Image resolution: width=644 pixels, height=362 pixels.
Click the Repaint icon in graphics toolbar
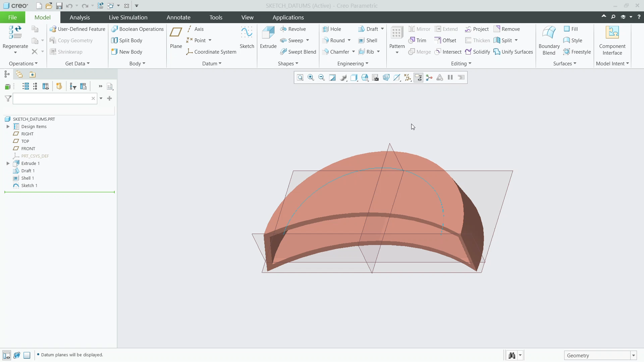point(332,78)
